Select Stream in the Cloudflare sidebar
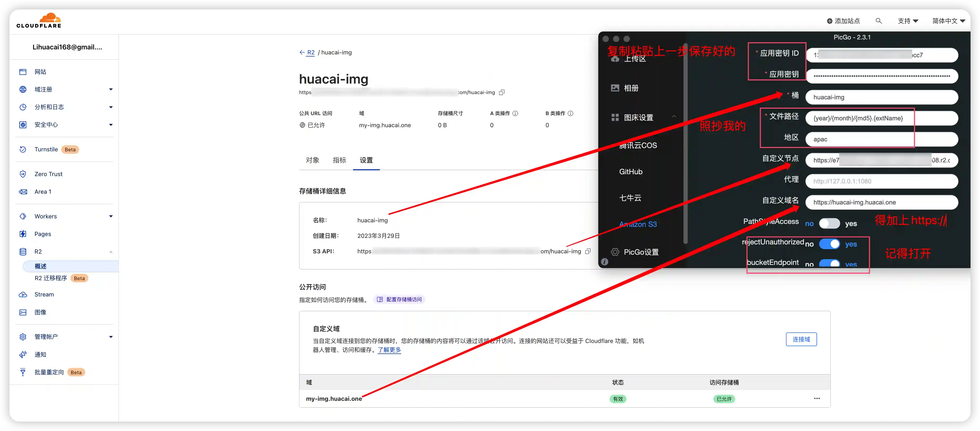Screen dimensions: 980x431 [x=44, y=294]
